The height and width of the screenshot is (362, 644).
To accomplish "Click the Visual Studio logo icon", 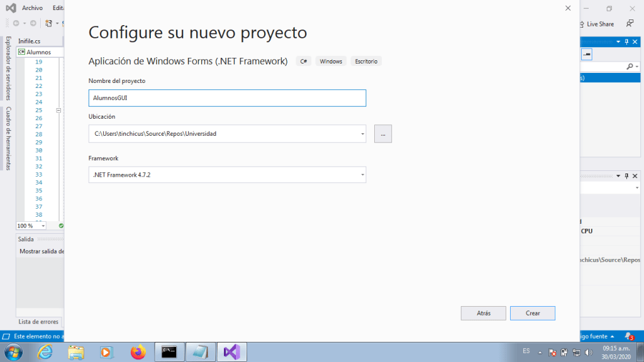I will (11, 8).
